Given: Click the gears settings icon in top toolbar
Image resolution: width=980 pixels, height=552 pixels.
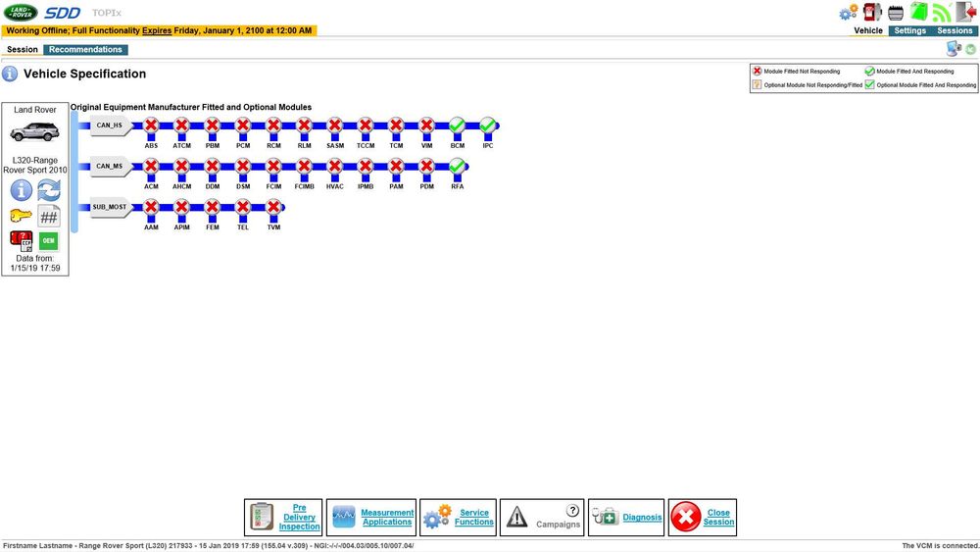Looking at the screenshot, I should point(848,13).
